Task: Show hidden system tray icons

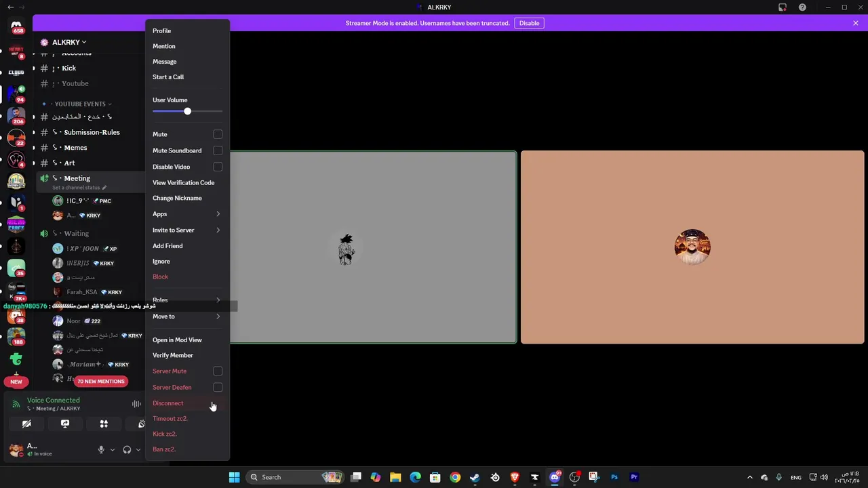Action: click(749, 477)
